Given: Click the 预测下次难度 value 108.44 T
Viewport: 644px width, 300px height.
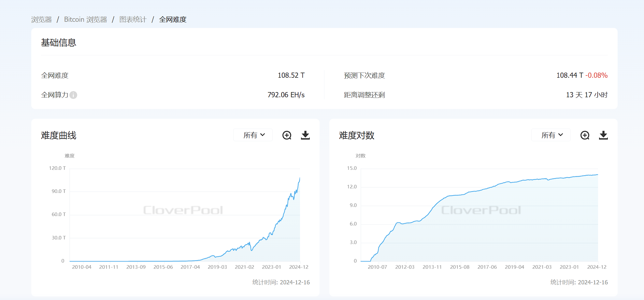Looking at the screenshot, I should coord(569,75).
